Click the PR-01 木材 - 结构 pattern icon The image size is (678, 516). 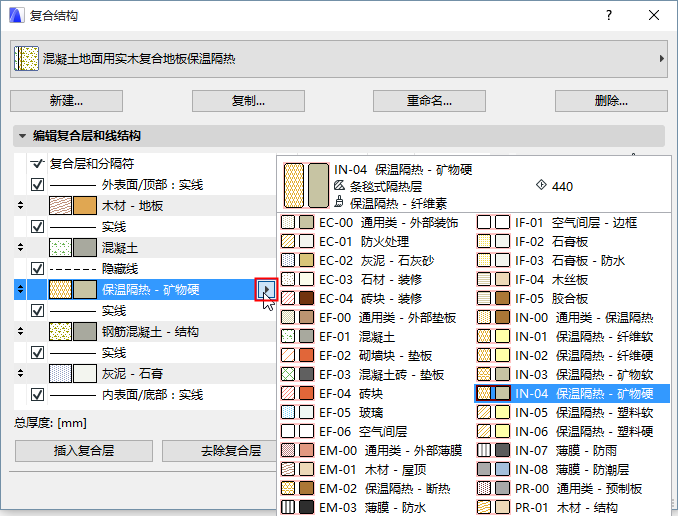(x=484, y=508)
